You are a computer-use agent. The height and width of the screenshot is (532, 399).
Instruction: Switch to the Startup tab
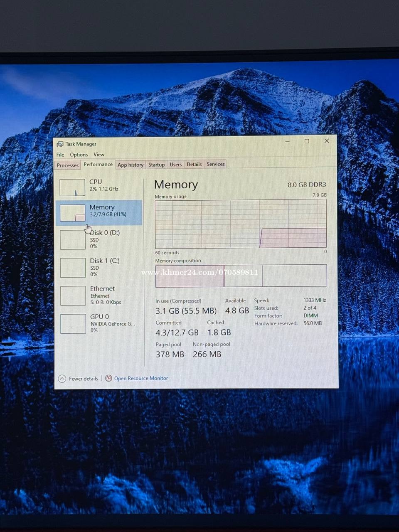(156, 165)
